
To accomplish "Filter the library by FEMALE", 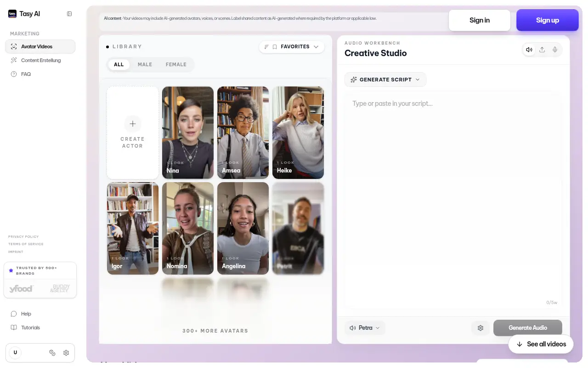I will pos(176,64).
